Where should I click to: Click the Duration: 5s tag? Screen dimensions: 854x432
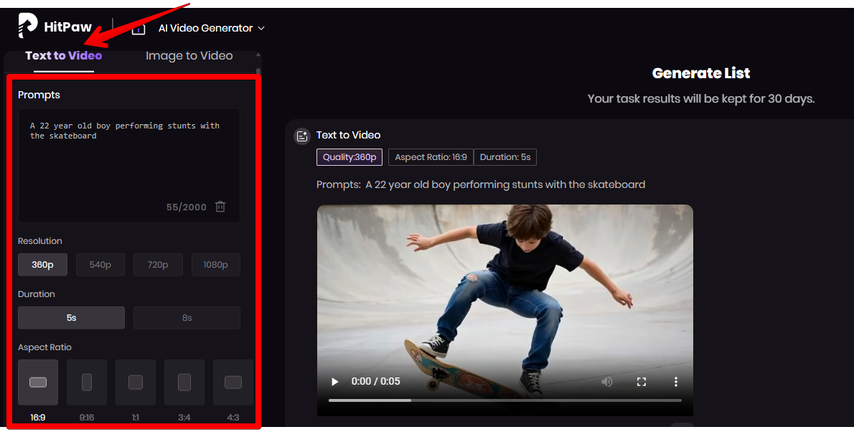(505, 157)
